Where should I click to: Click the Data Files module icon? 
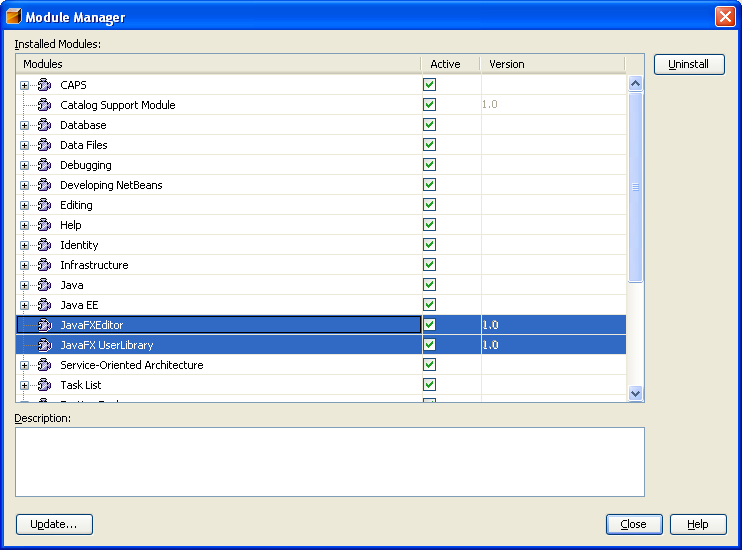(x=44, y=145)
